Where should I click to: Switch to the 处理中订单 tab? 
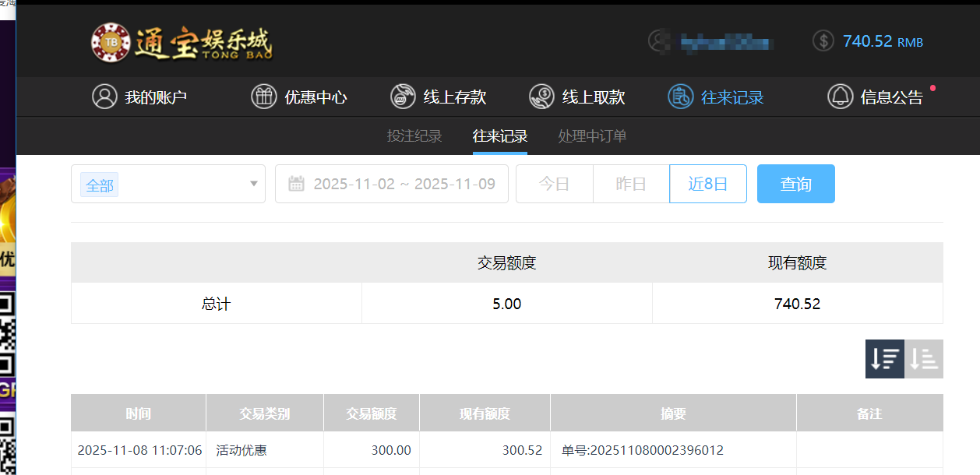[x=591, y=135]
